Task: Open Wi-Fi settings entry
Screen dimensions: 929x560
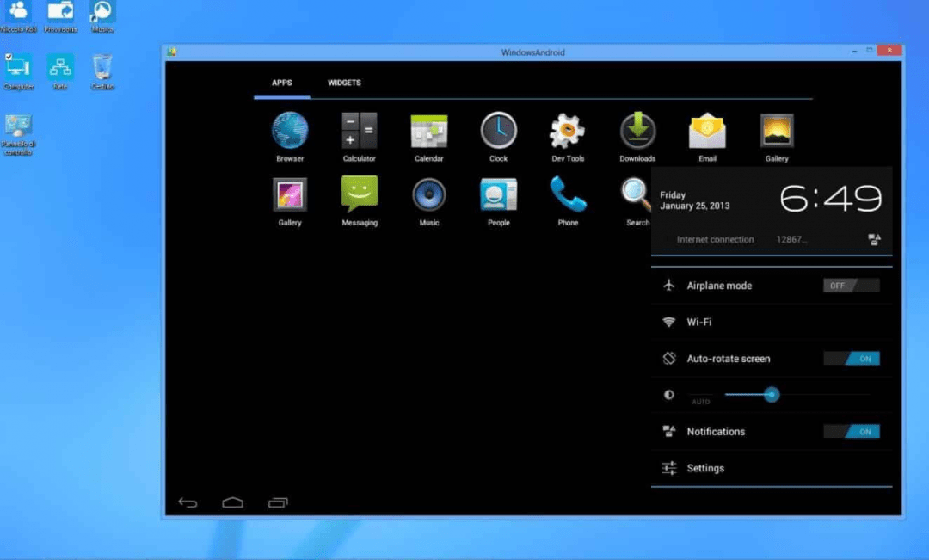Action: pyautogui.click(x=698, y=323)
